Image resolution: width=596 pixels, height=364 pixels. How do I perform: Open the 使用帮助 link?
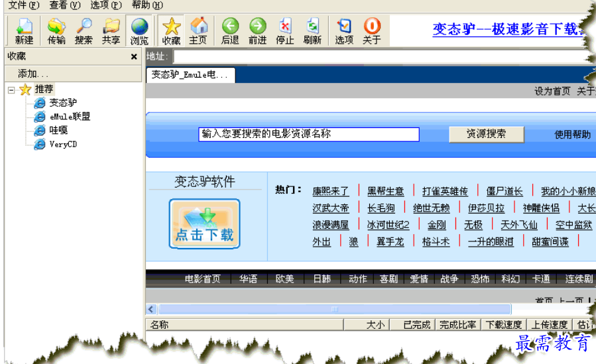[572, 135]
